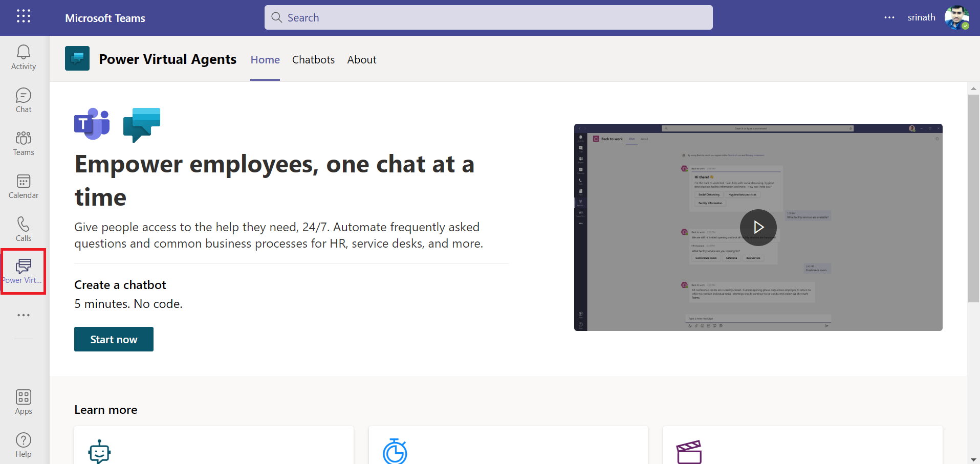Expand more apps ellipsis in sidebar

(24, 315)
